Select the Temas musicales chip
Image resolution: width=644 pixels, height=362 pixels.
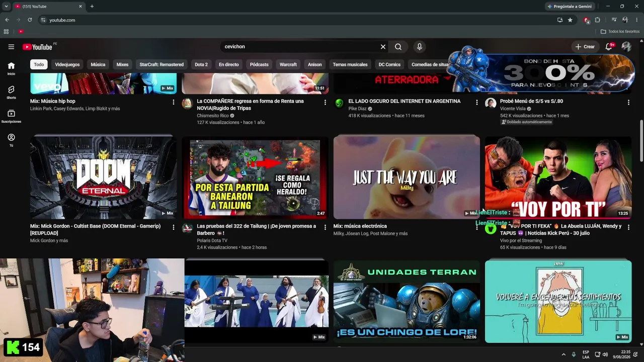(x=350, y=64)
